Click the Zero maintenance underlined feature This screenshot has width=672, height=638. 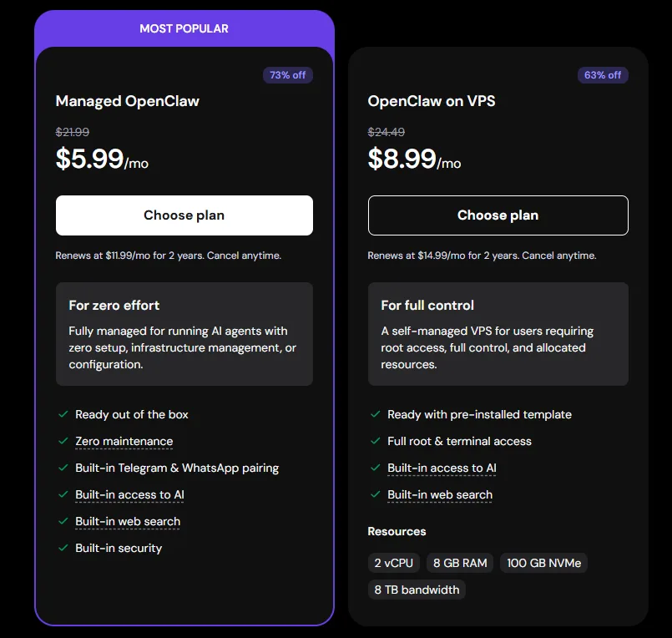[x=124, y=441]
